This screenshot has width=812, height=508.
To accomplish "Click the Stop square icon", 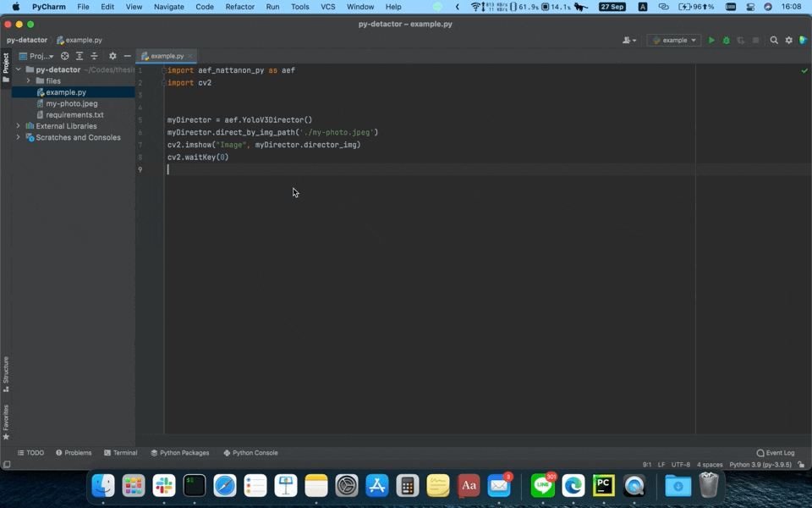I will coord(755,40).
